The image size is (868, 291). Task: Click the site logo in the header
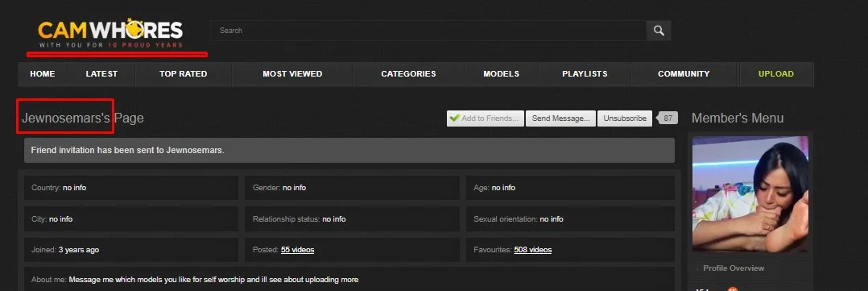click(110, 33)
